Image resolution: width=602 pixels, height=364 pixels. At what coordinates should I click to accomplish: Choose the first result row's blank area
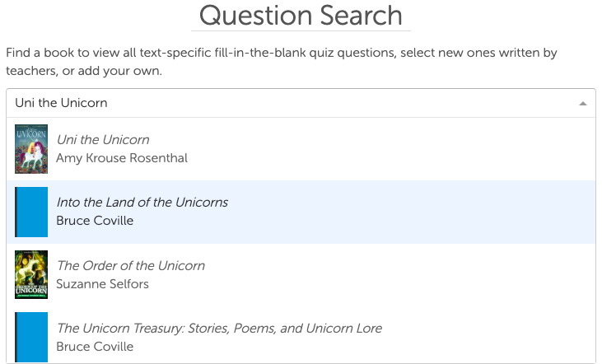pyautogui.click(x=453, y=149)
